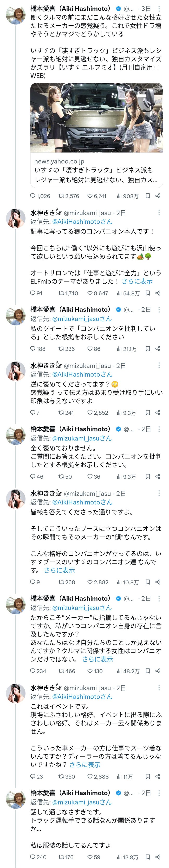Expand さらに表示 on the tweet starting だからこそ
Viewport: 169px width, 868px height.
97,659
